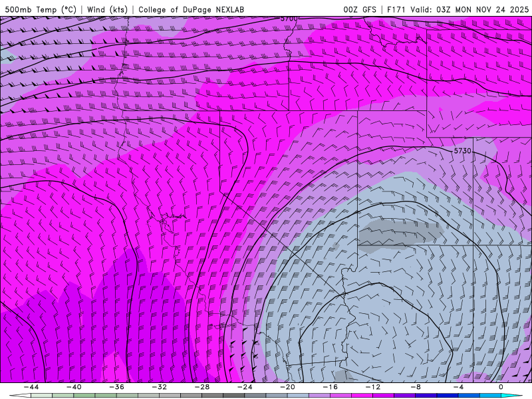The height and width of the screenshot is (399, 532).
Task: Click the "College of DuPage NEXLAB" text
Action: pos(191,9)
